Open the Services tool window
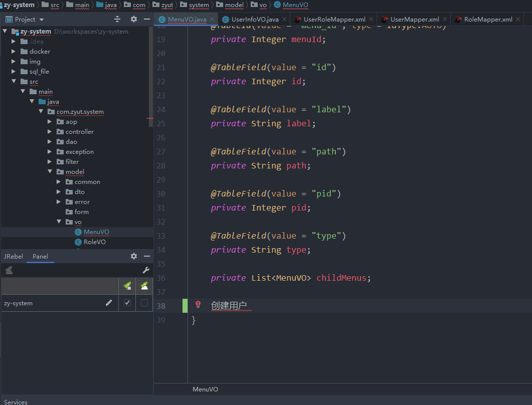The width and height of the screenshot is (532, 405). [x=15, y=401]
